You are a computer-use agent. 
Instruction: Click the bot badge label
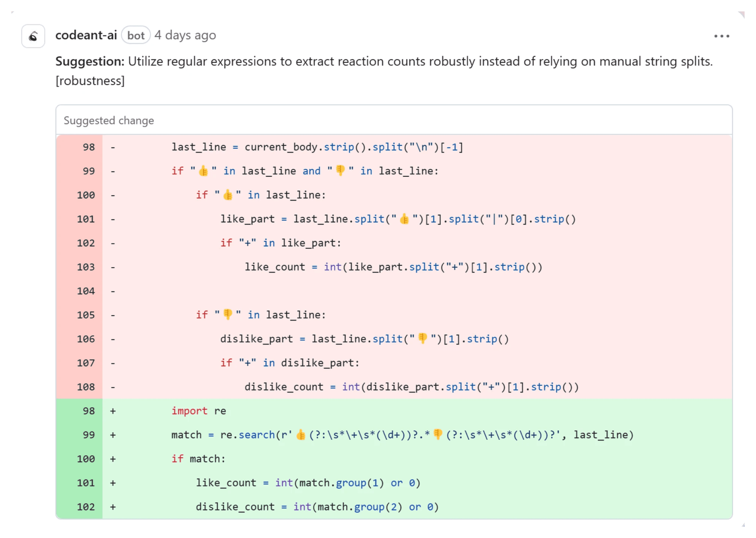(136, 35)
